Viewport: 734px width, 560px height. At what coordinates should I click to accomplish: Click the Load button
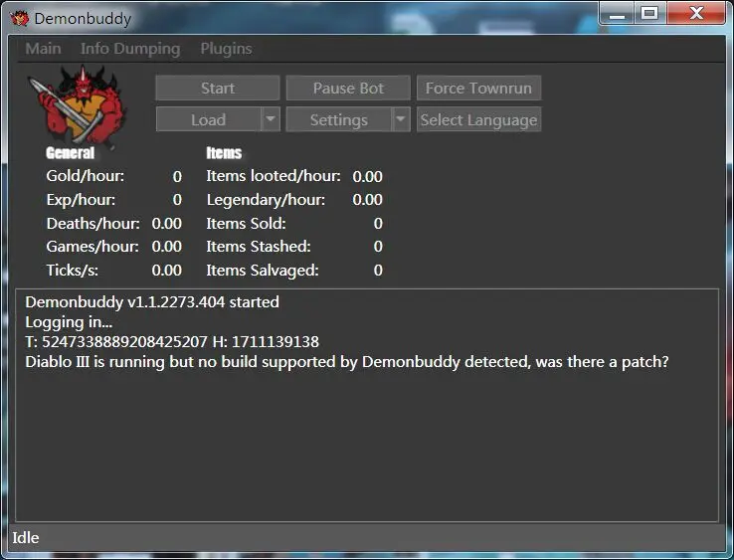208,120
